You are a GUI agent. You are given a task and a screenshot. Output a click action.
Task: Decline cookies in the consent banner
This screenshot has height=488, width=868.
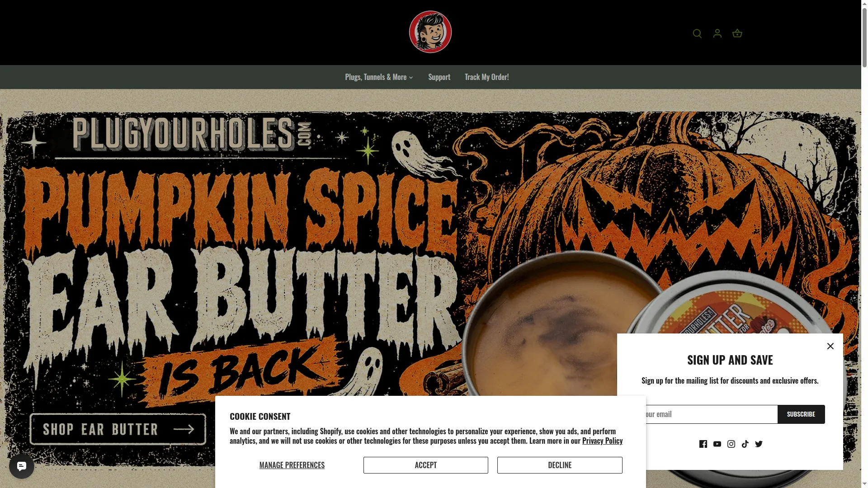click(x=560, y=465)
